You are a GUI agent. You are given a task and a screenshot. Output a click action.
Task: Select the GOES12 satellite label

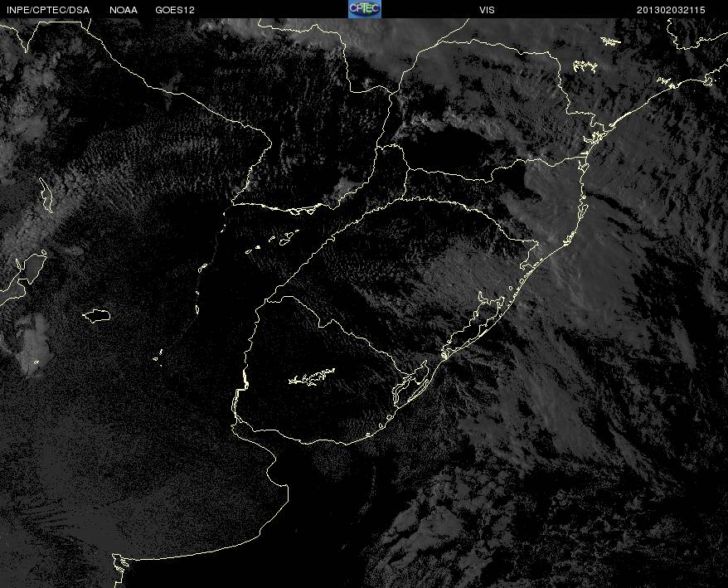coord(175,10)
